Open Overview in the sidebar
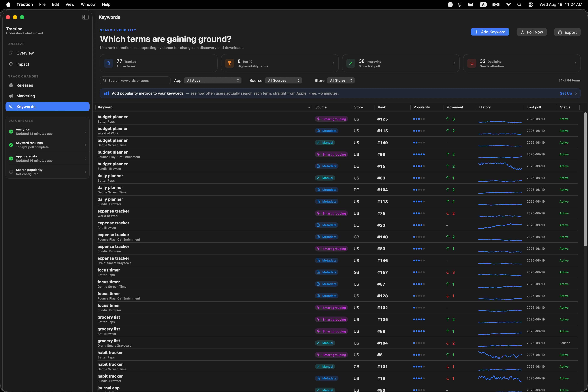This screenshot has height=392, width=588. point(47,53)
